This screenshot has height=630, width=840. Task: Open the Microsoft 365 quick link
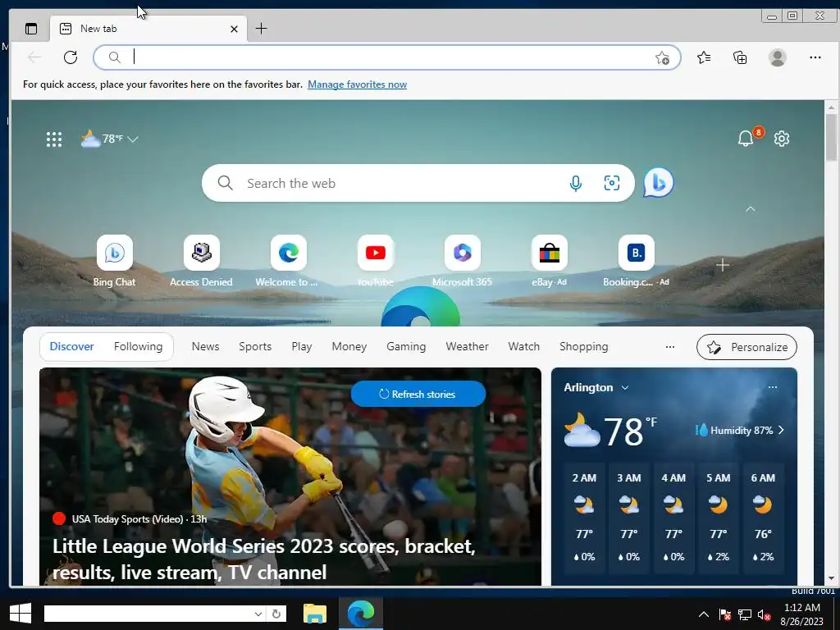click(462, 262)
